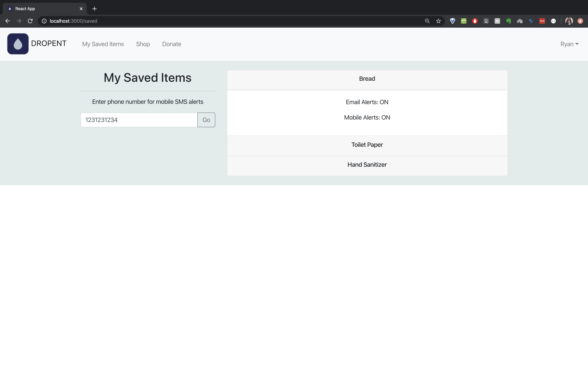Click the LastPass red dots extension

pyautogui.click(x=542, y=21)
